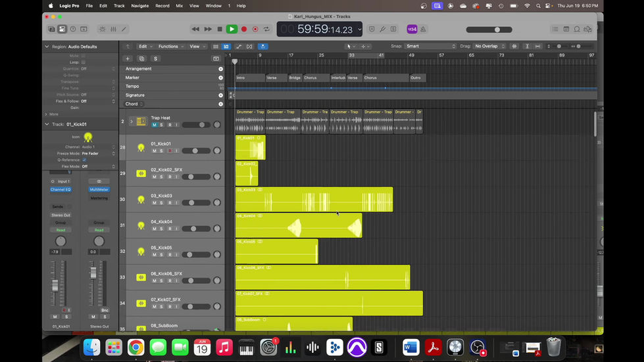Mute the Trap Heat track
This screenshot has width=644, height=362.
point(154,125)
